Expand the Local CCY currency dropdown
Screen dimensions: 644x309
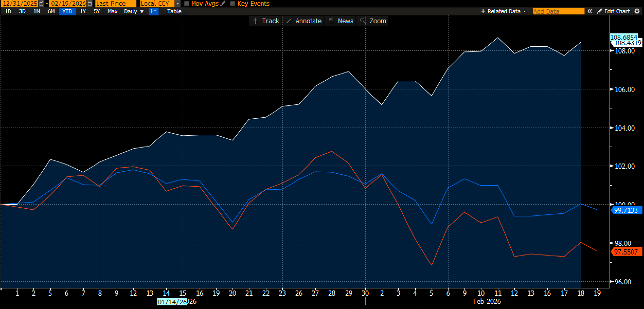pyautogui.click(x=177, y=4)
